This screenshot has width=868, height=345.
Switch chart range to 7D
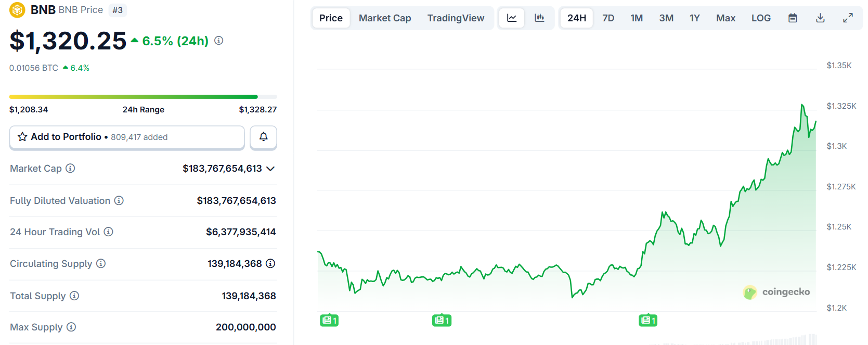pyautogui.click(x=608, y=18)
